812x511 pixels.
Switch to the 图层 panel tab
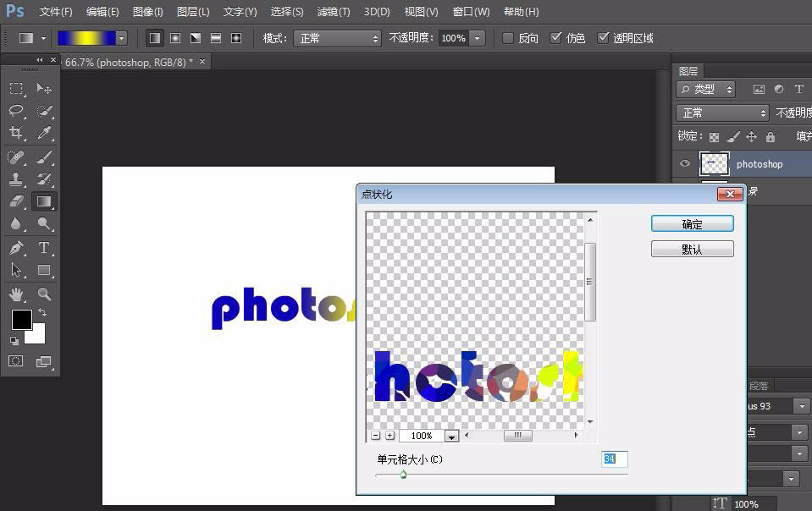[x=688, y=71]
